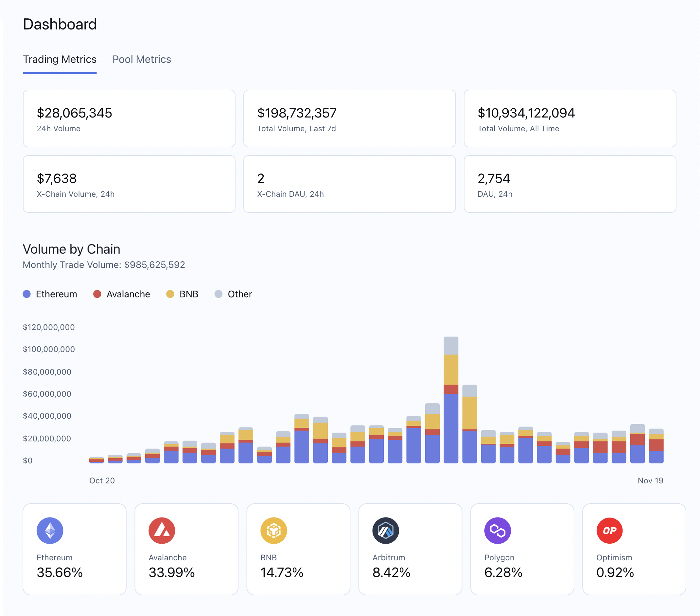Click the BNB chain logo icon
Screen dimensions: 700x616
[x=274, y=530]
